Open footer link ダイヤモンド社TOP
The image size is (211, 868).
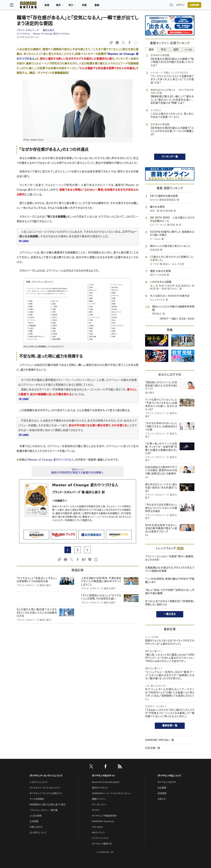click(x=167, y=782)
